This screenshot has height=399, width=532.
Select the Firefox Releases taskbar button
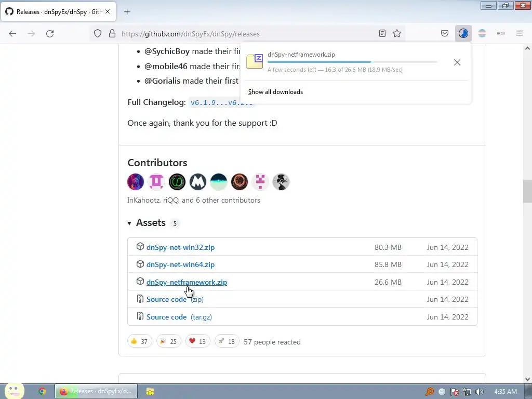[96, 392]
